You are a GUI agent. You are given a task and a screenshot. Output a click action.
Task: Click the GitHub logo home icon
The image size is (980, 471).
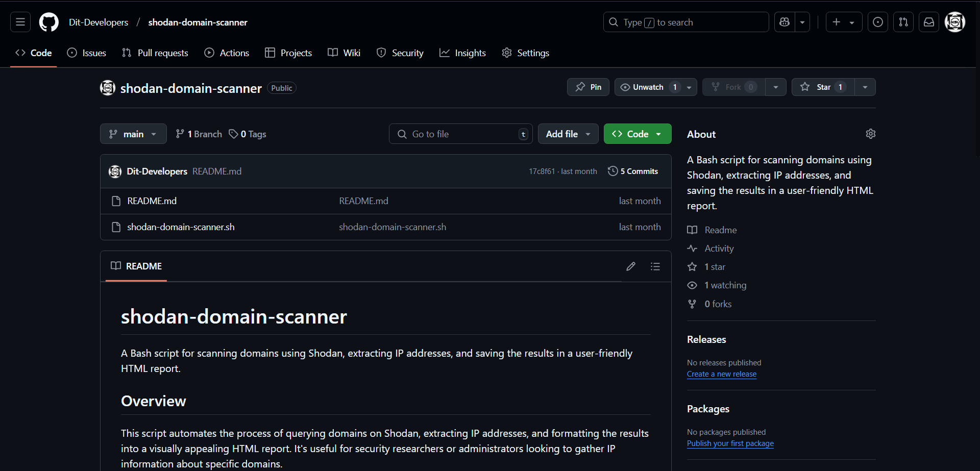click(x=49, y=22)
